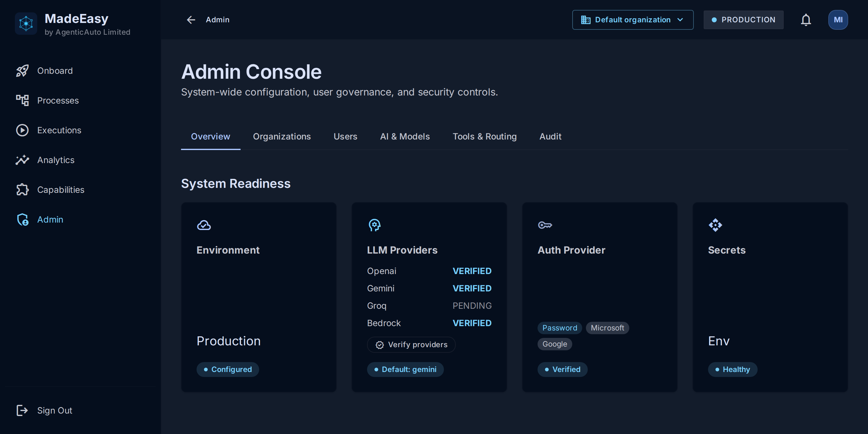Click the building icon in organization selector
The width and height of the screenshot is (868, 434).
[x=586, y=20]
